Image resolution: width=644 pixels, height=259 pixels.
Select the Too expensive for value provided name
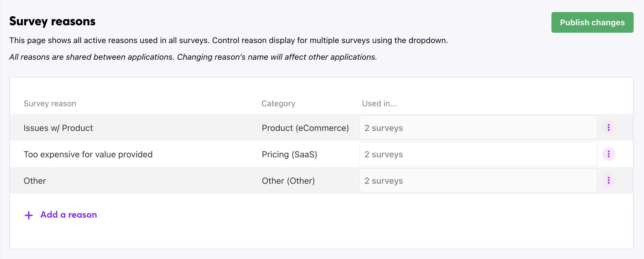(88, 154)
